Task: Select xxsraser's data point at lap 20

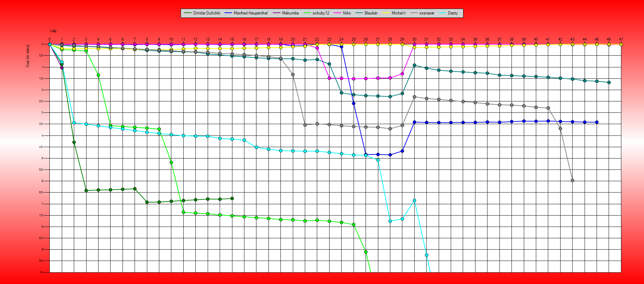Action: click(293, 75)
